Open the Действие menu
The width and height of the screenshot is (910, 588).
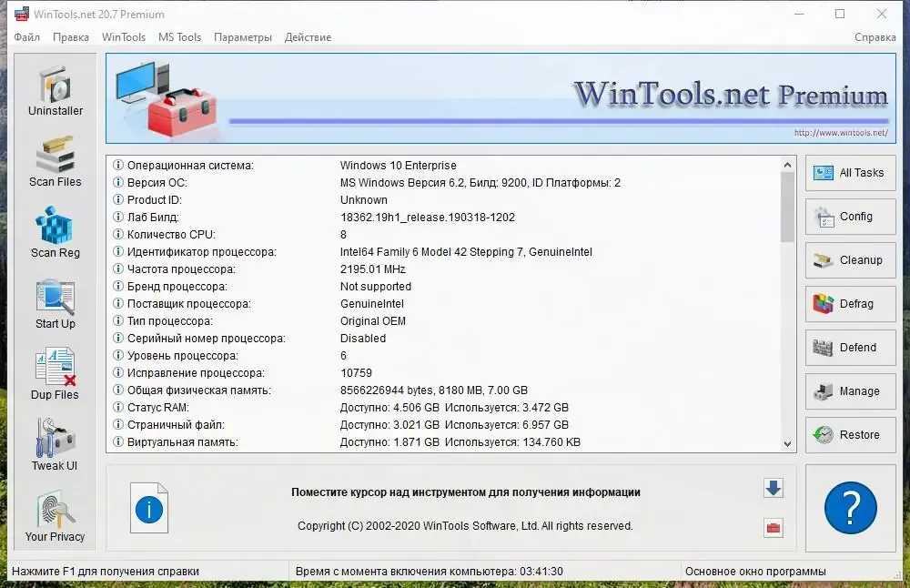pos(308,37)
